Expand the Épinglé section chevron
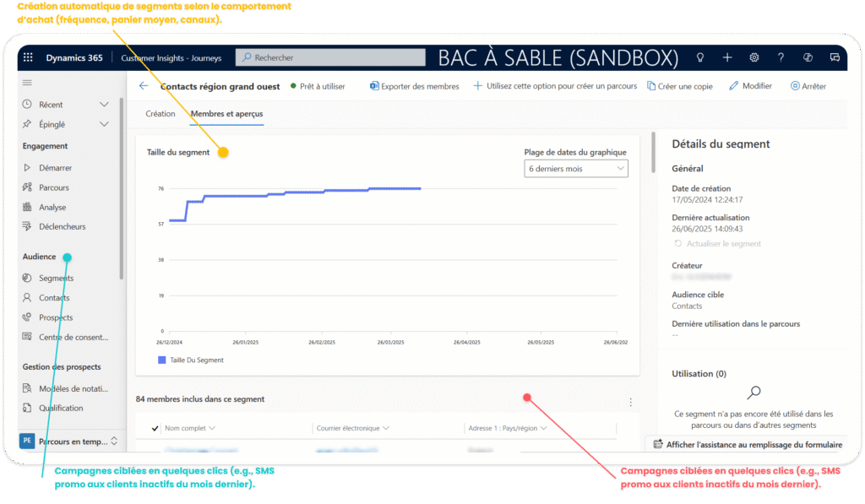 (x=104, y=124)
